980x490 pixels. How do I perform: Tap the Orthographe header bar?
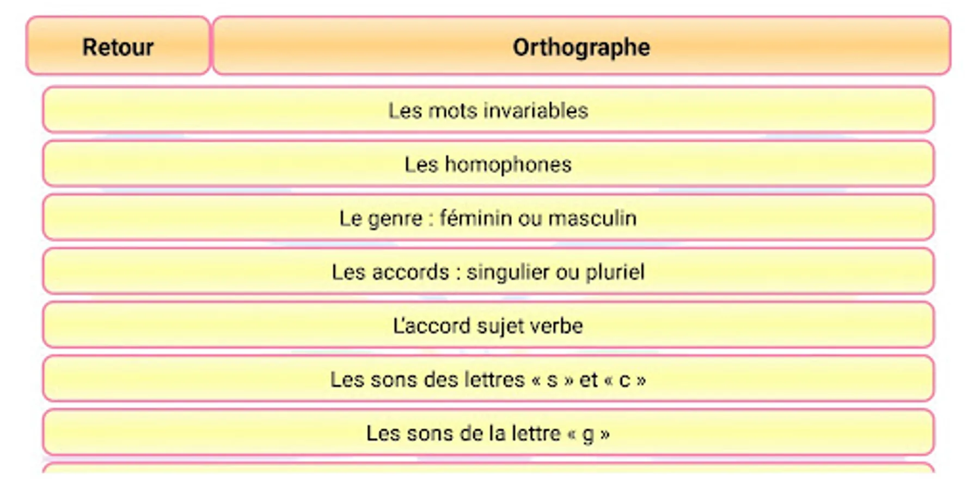tap(581, 45)
